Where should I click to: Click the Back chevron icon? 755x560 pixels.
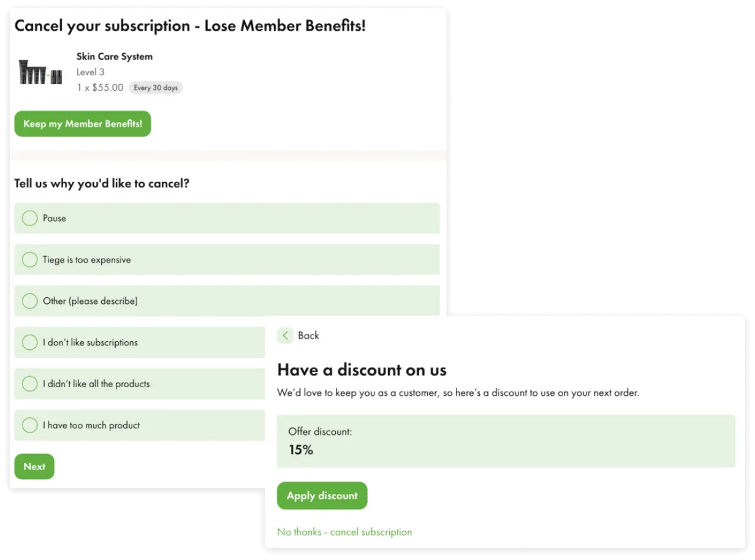click(x=285, y=336)
